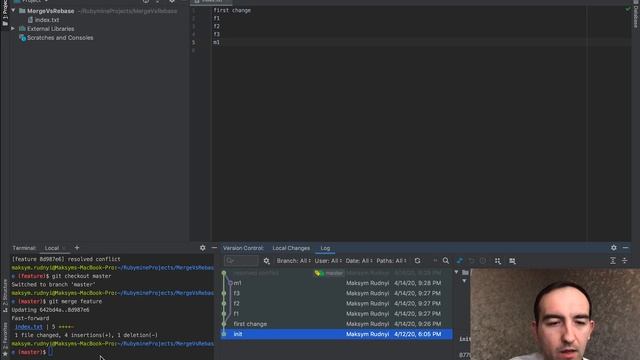The image size is (640, 360).
Task: Expand External Libraries tree node
Action: click(13, 29)
